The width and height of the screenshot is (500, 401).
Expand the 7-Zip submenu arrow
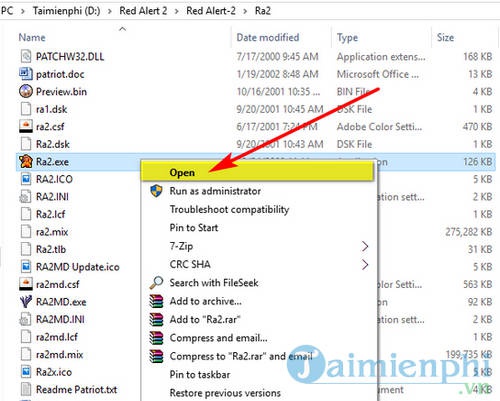(365, 246)
